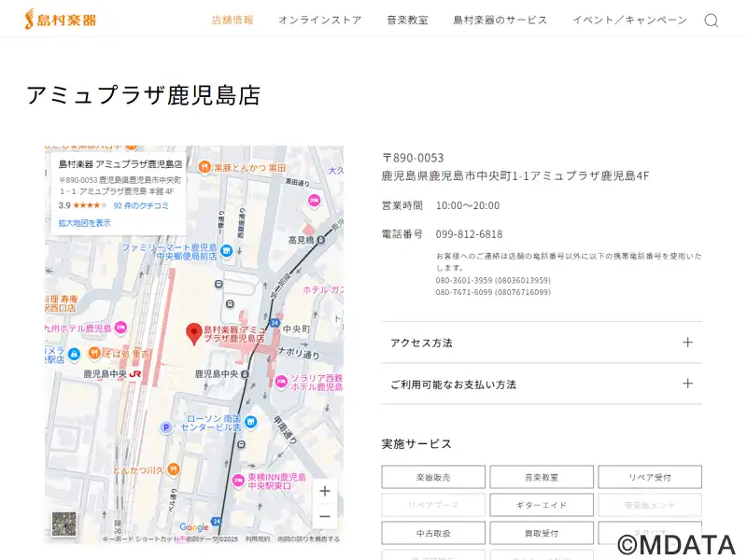Select the ローソン 南国センタービル店 map pin
This screenshot has height=560, width=747.
pos(250,422)
